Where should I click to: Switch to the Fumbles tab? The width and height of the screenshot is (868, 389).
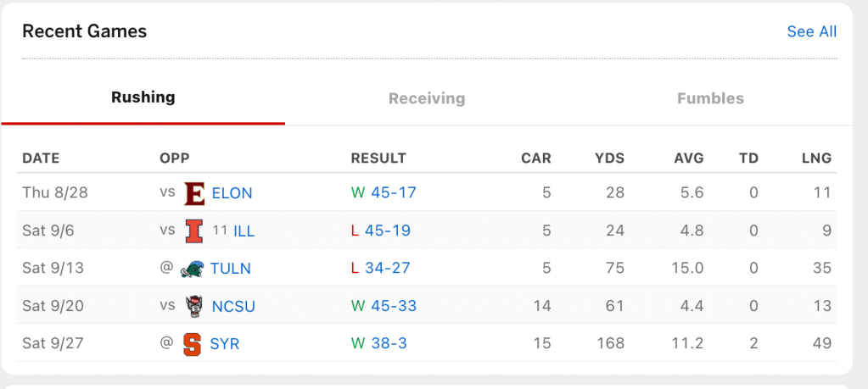click(x=710, y=98)
